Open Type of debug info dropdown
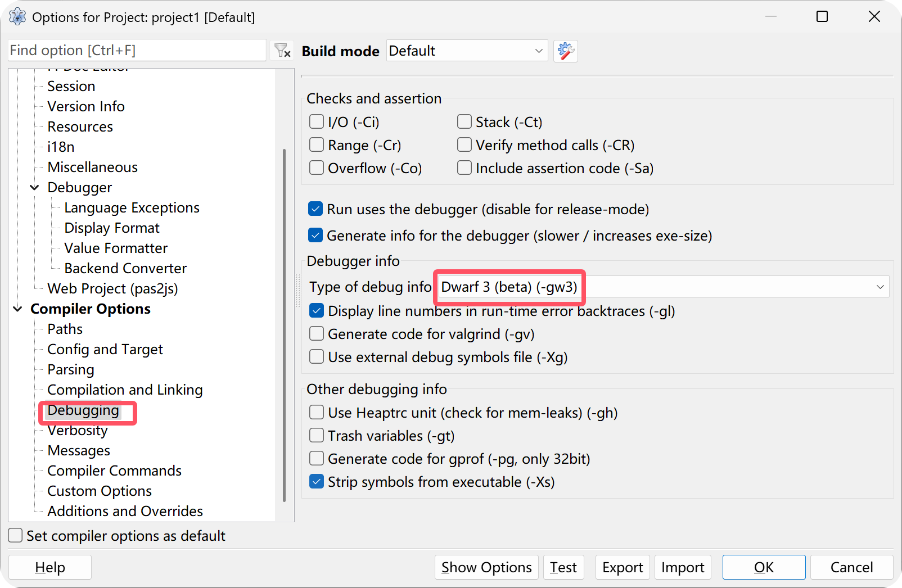 (664, 287)
